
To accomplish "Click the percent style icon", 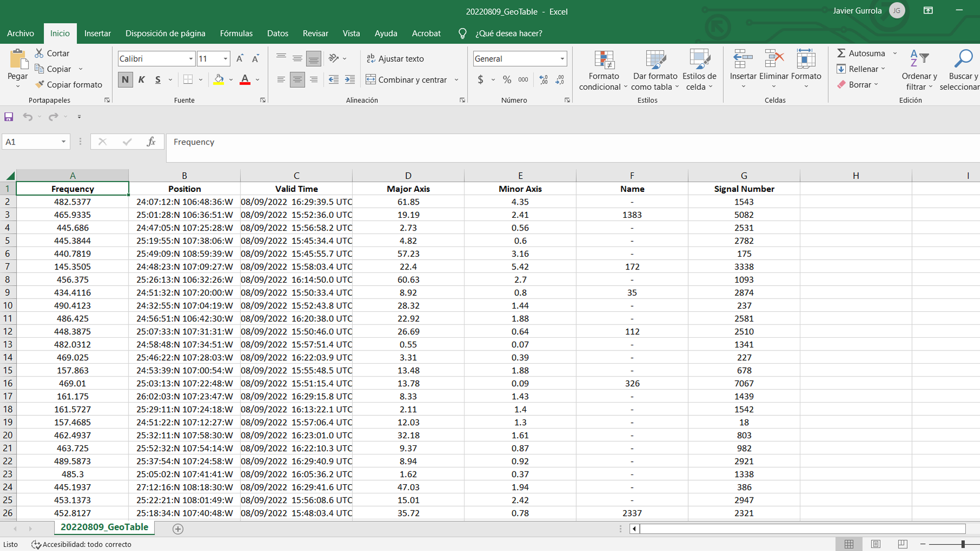I will (x=507, y=80).
